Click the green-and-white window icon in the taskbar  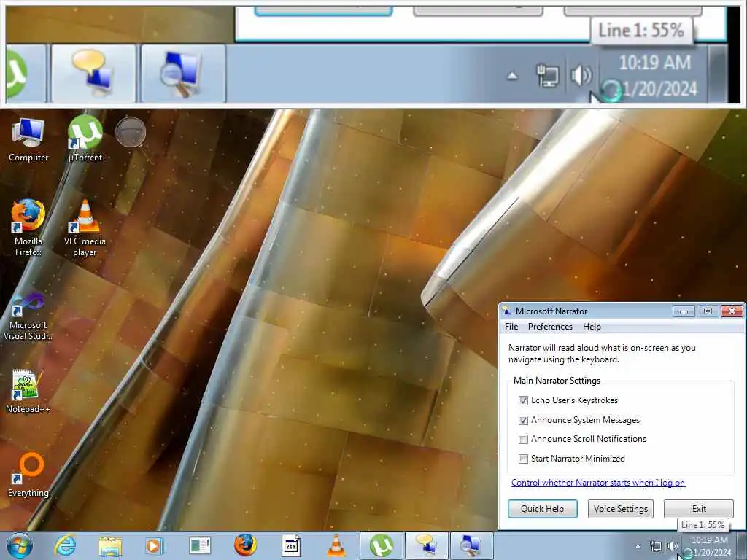pyautogui.click(x=200, y=545)
